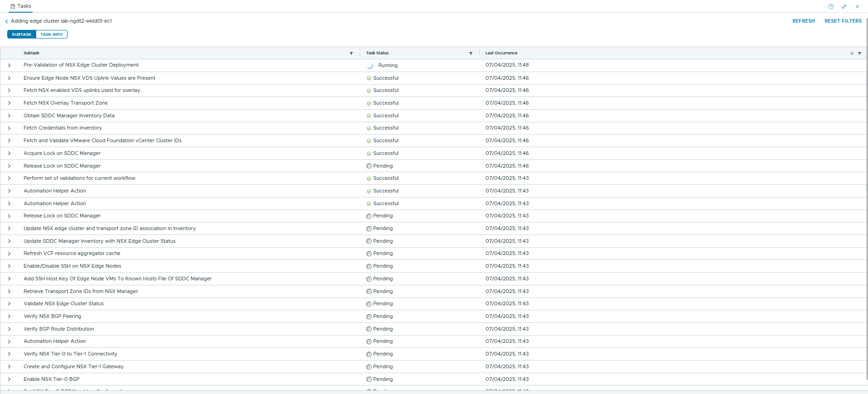Expand Acquire Lock on SDDC Manager row
The width and height of the screenshot is (868, 394).
tap(9, 154)
